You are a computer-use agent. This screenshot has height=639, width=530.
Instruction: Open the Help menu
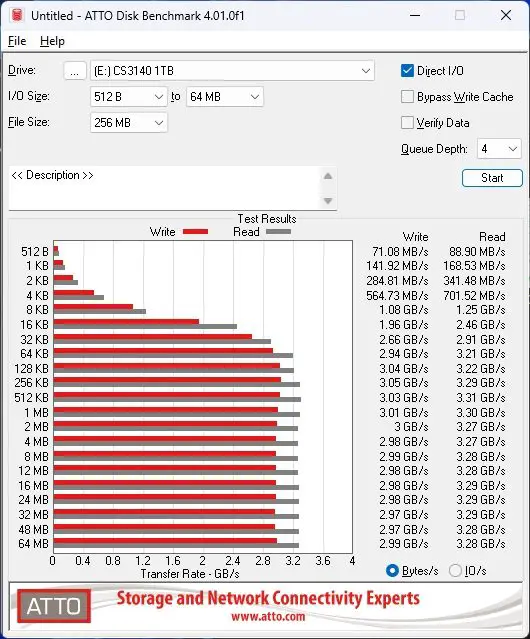[52, 41]
